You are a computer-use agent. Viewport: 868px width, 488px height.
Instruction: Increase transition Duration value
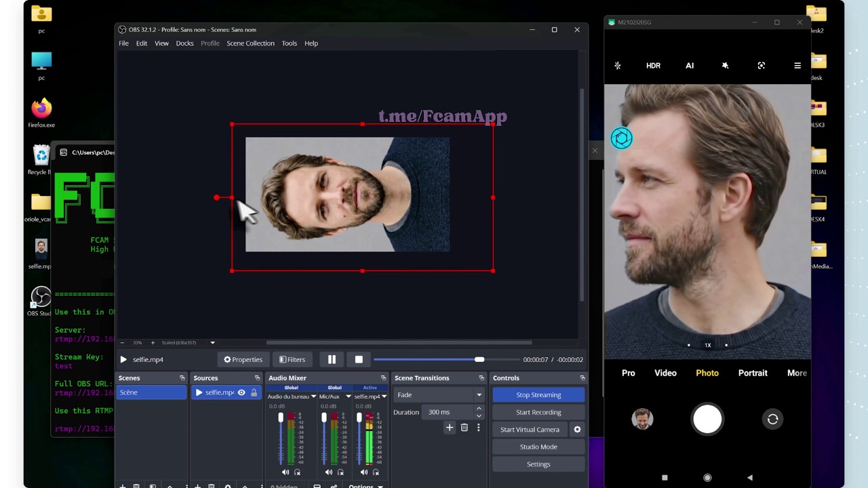pos(479,409)
